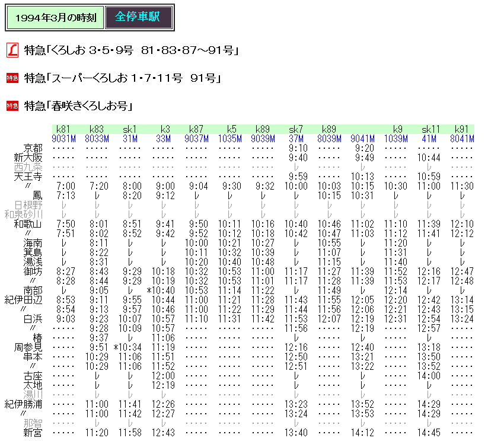Click the greyed station 和泉砂川
The image size is (504, 441).
point(24,215)
